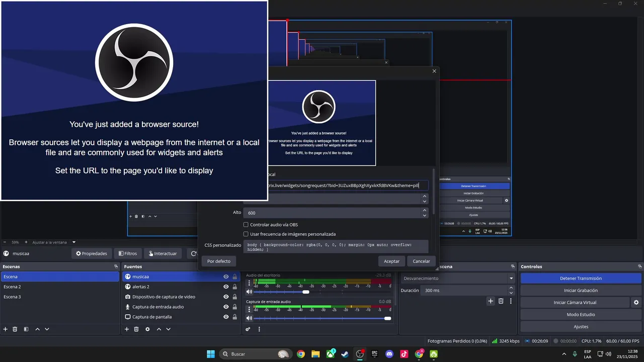The width and height of the screenshot is (644, 362).
Task: Open transition properties dots menu
Action: (511, 301)
